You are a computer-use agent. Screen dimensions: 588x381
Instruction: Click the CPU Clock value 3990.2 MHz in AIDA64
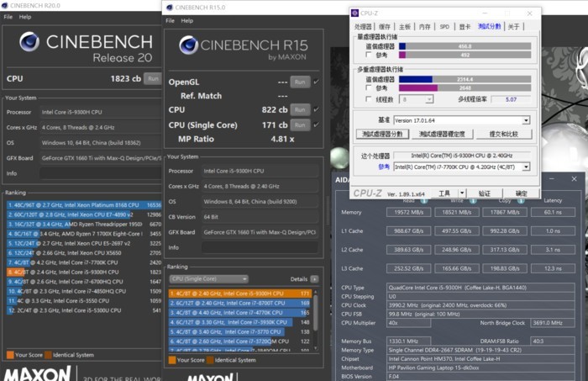pos(480,305)
